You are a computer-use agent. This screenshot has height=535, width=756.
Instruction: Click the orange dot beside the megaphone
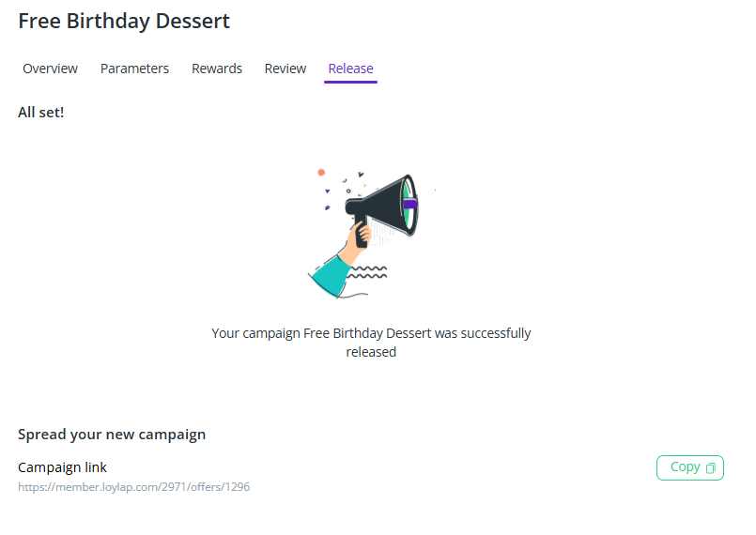(x=321, y=173)
